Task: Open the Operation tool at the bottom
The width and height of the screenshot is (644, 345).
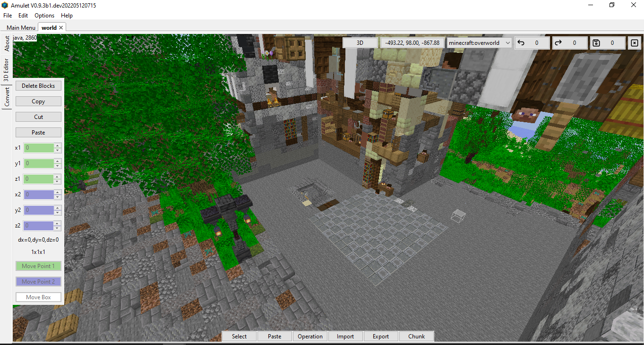Action: tap(310, 336)
